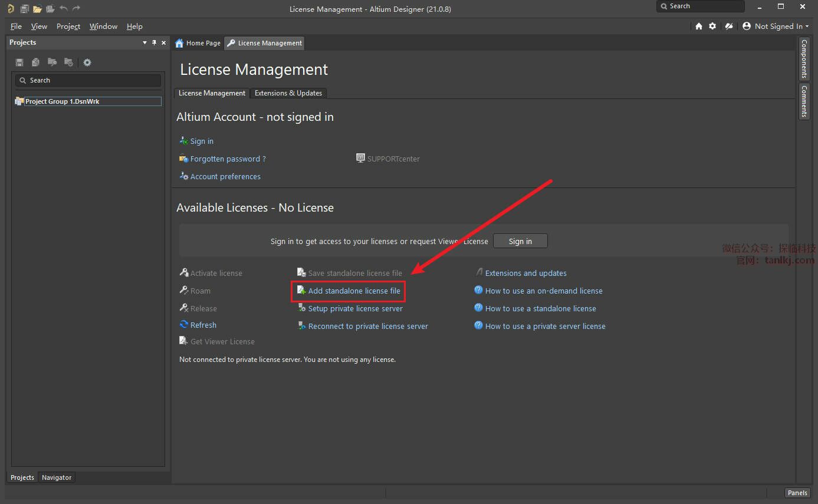Image resolution: width=818 pixels, height=504 pixels.
Task: Click the Release license option
Action: (x=203, y=309)
